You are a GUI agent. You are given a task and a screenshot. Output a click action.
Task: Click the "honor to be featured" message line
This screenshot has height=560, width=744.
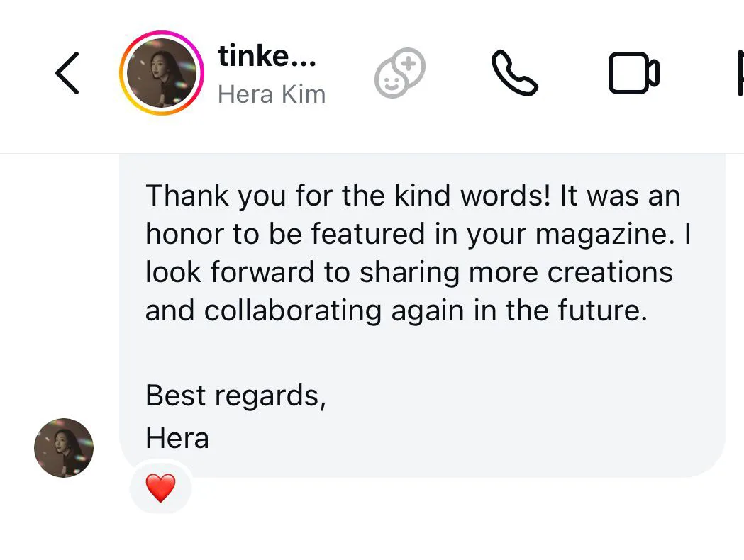pos(417,235)
